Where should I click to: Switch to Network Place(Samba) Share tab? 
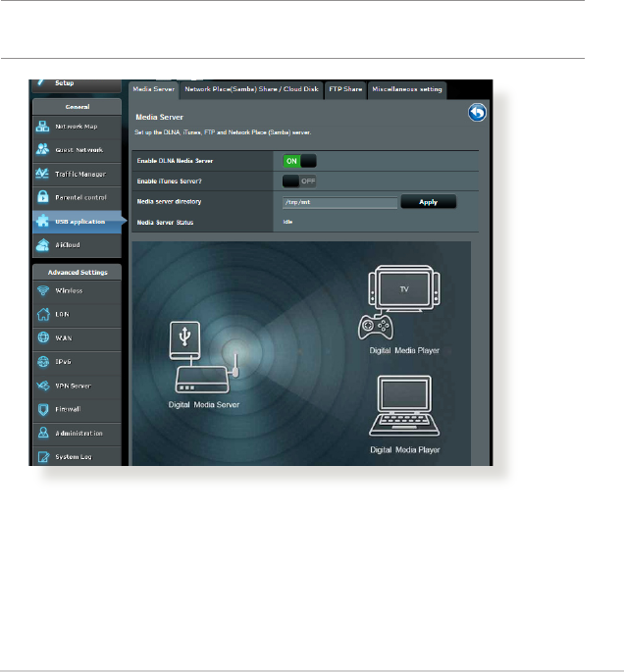coord(253,89)
